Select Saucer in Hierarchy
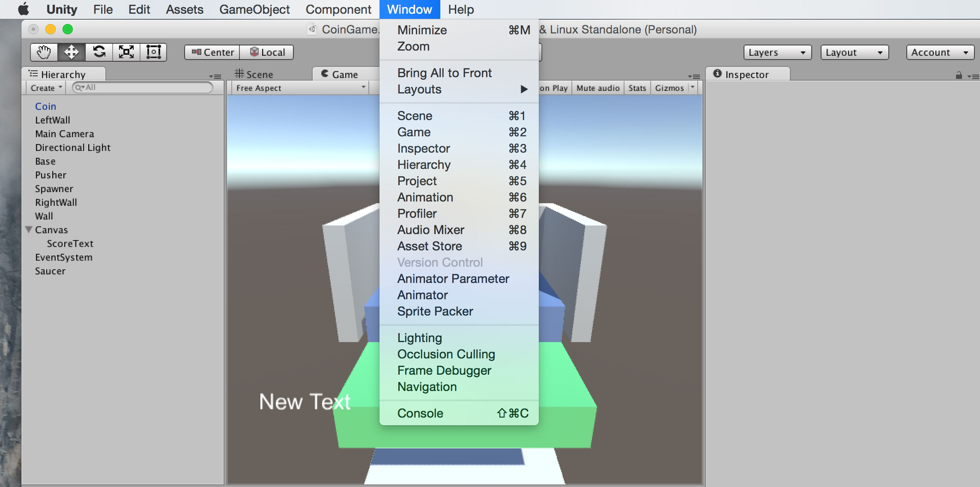Image resolution: width=980 pixels, height=487 pixels. pos(50,271)
